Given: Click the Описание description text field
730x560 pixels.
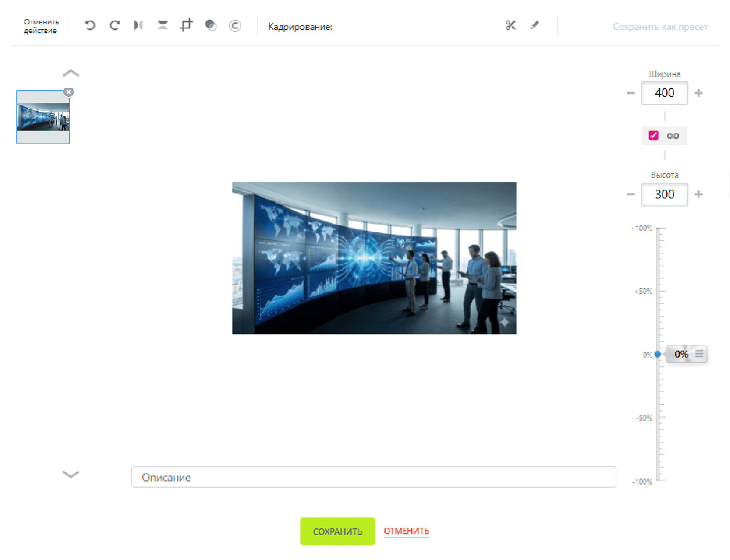Looking at the screenshot, I should (374, 477).
